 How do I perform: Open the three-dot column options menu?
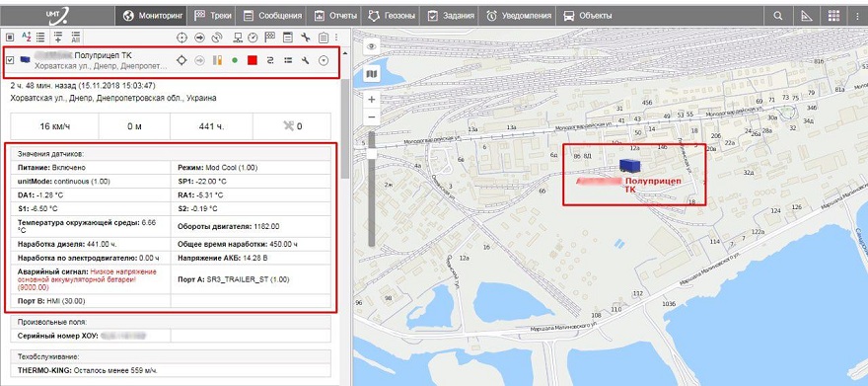336,38
